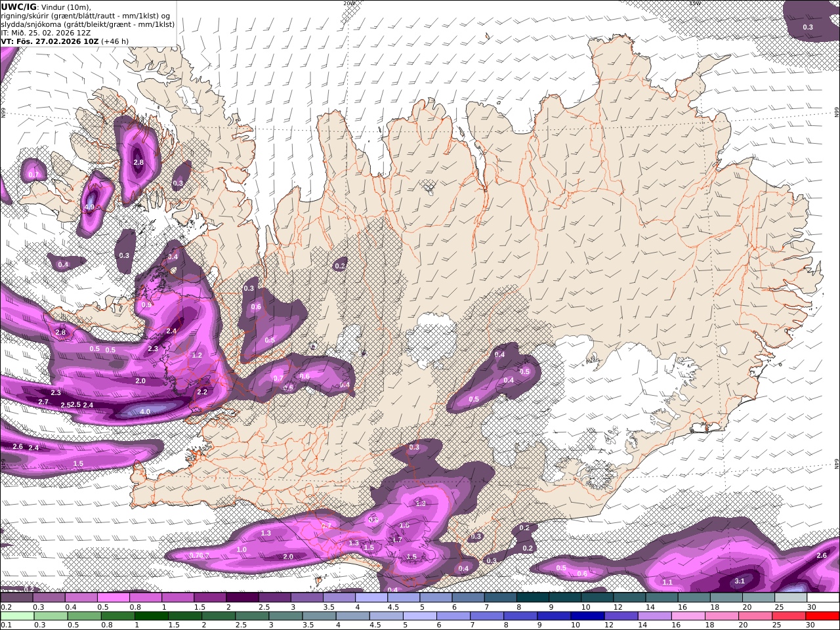Select upper scale swatch between 3 and 3.5

click(x=306, y=598)
